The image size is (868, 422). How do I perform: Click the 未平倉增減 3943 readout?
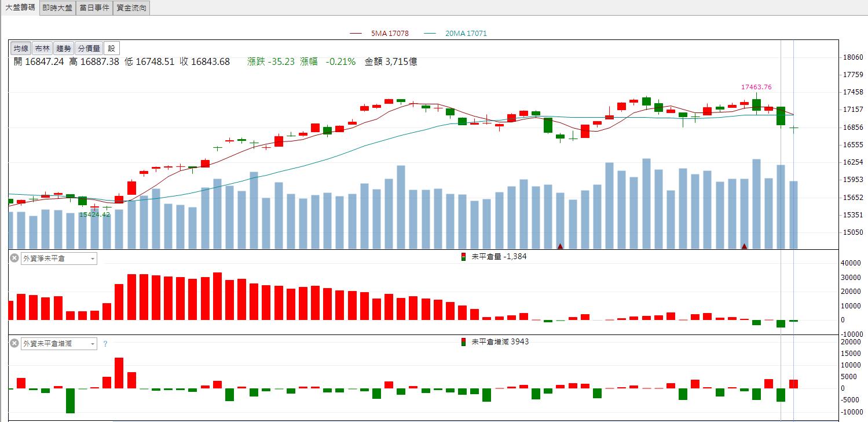coord(500,342)
